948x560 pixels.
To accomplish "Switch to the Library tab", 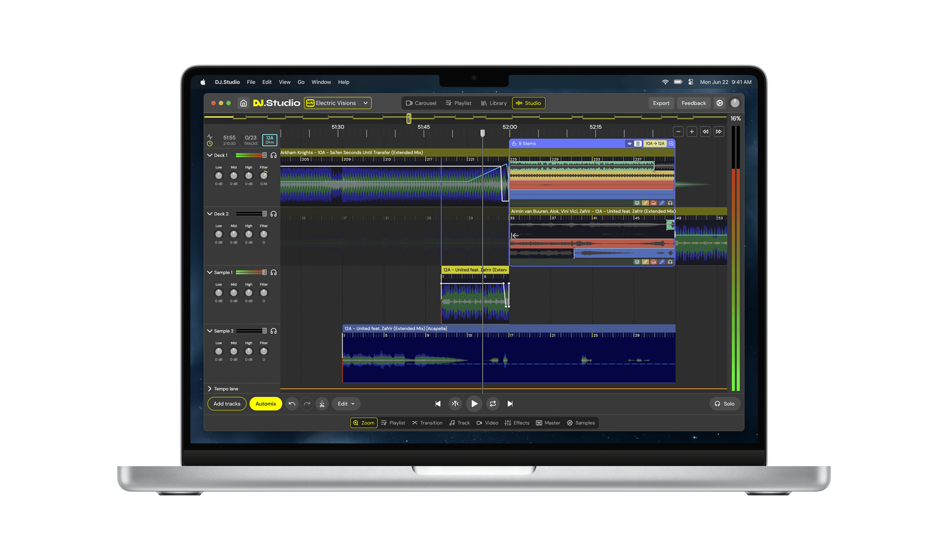I will 494,103.
